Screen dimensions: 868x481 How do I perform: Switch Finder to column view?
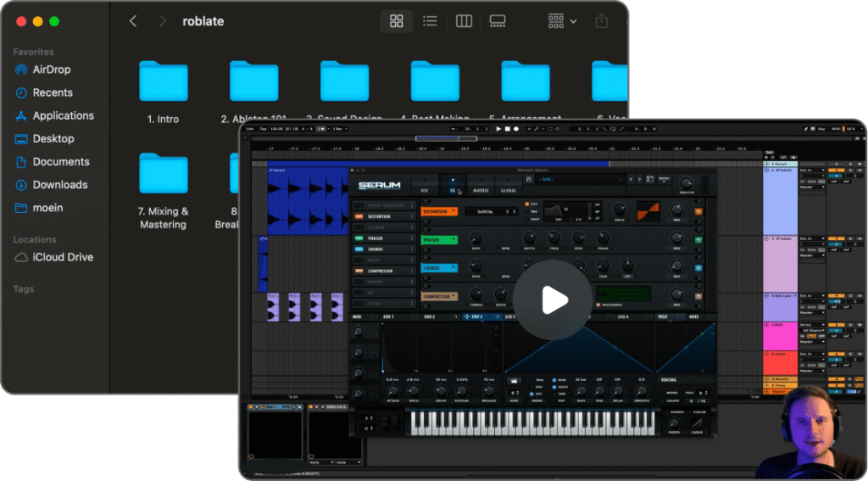click(464, 21)
